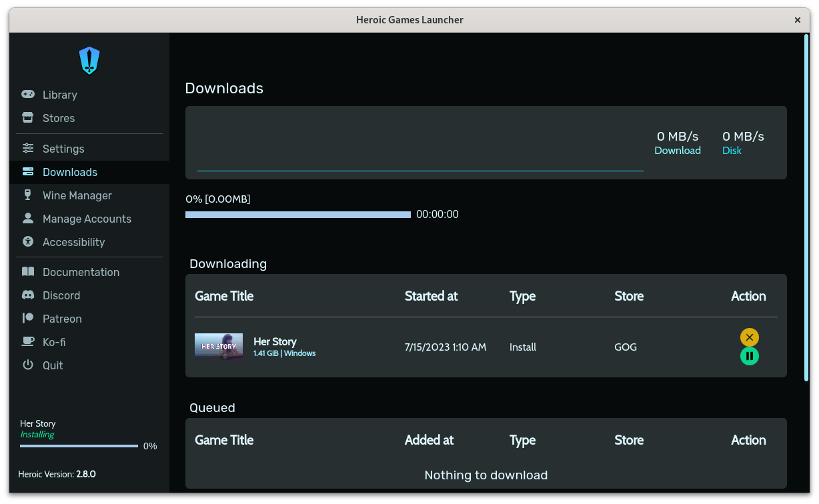
Task: Quit the launcher via sidebar
Action: 89,365
